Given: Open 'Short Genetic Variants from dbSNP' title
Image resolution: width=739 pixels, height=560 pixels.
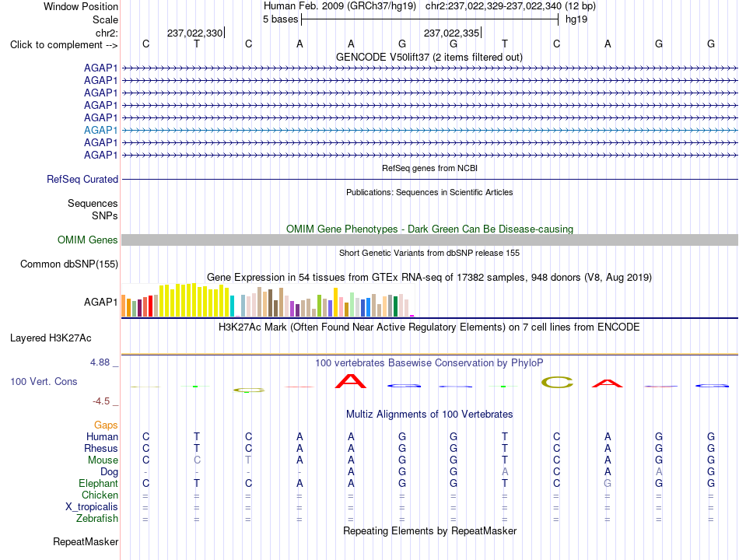Looking at the screenshot, I should point(429,253).
